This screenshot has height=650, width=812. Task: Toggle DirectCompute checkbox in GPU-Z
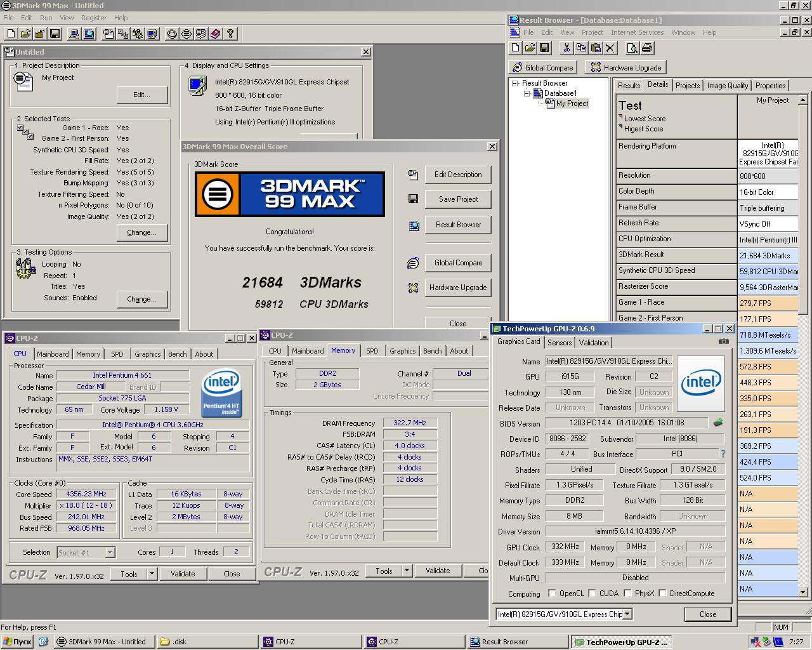tap(662, 594)
